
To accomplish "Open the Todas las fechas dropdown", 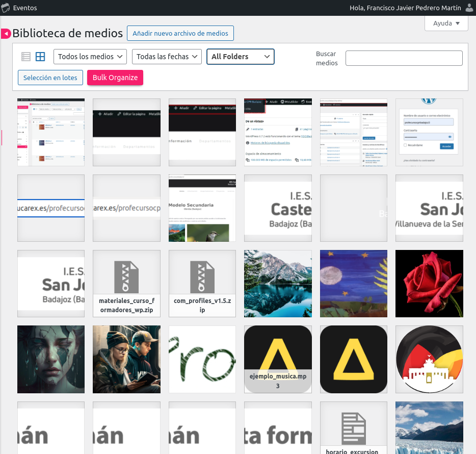I will click(x=167, y=57).
